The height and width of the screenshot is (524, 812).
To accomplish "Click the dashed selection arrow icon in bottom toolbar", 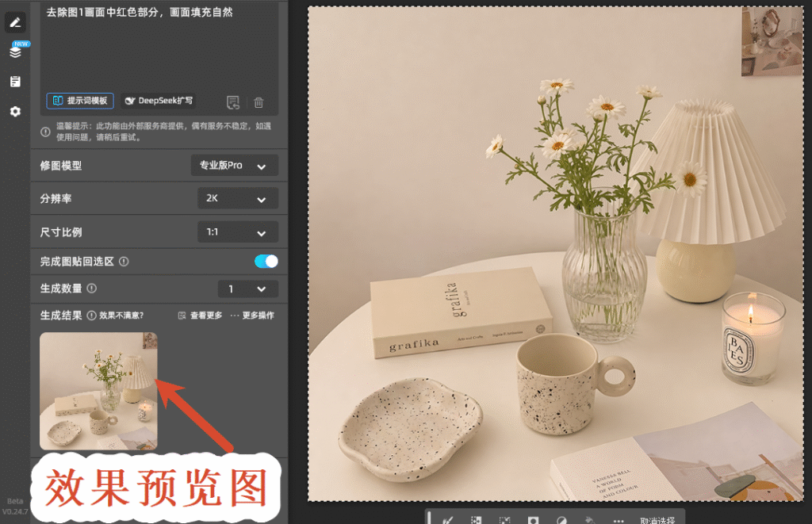I will pyautogui.click(x=504, y=520).
